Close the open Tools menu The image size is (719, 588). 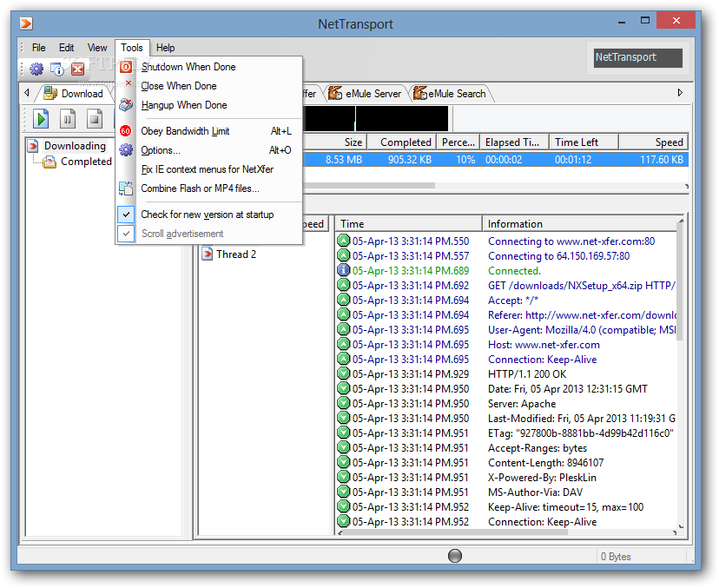click(x=132, y=48)
